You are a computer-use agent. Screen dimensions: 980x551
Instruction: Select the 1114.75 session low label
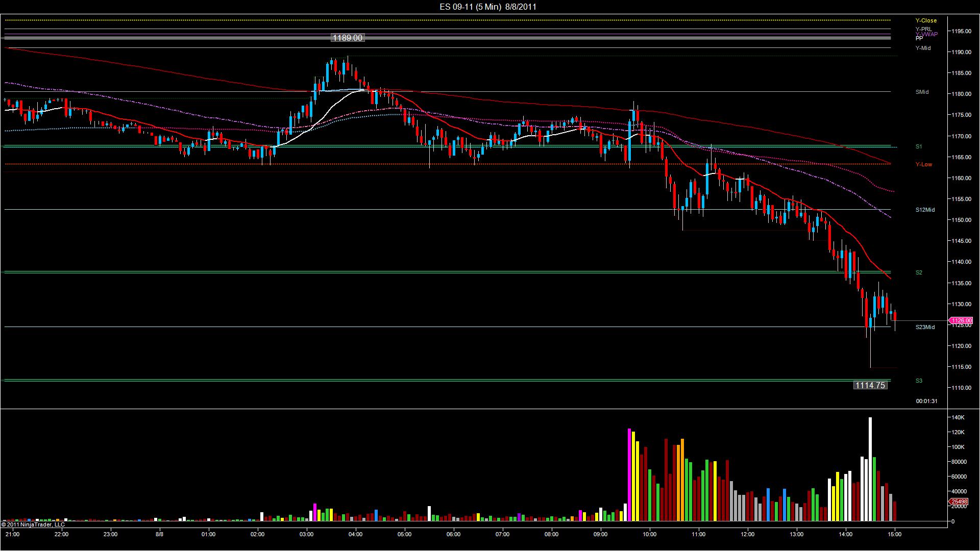pyautogui.click(x=870, y=385)
